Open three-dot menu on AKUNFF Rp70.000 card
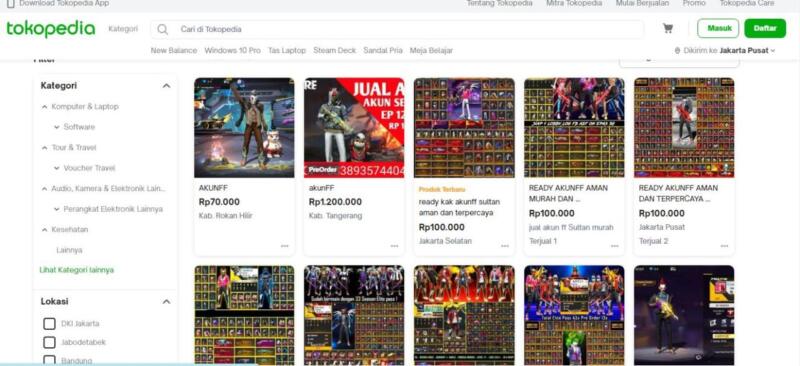This screenshot has width=800, height=366. 285,246
